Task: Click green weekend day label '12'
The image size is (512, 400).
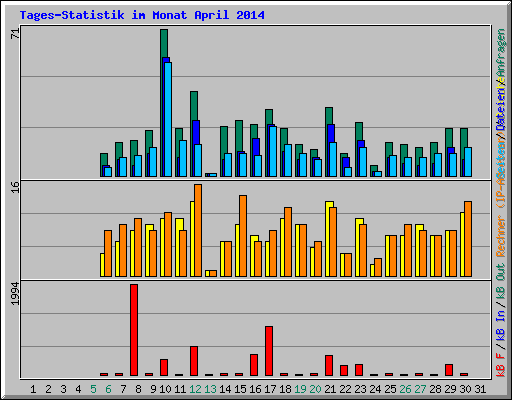Action: (195, 389)
